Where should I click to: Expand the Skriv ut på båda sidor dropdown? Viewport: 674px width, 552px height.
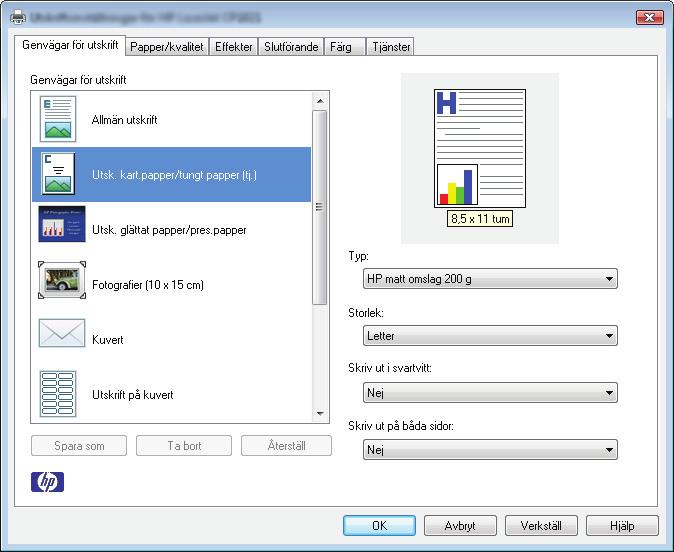click(x=490, y=450)
